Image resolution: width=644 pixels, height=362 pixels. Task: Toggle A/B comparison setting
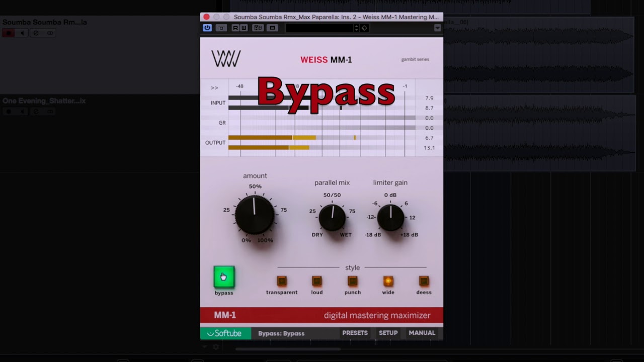tap(258, 28)
